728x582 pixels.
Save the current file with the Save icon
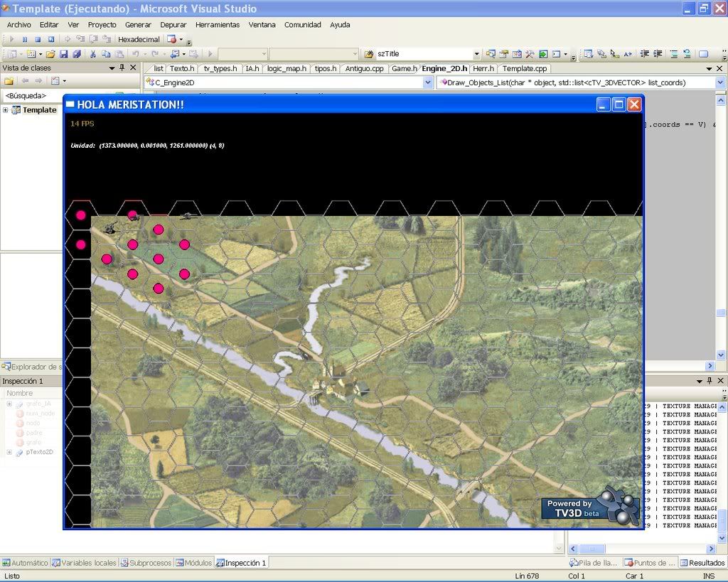[63, 54]
